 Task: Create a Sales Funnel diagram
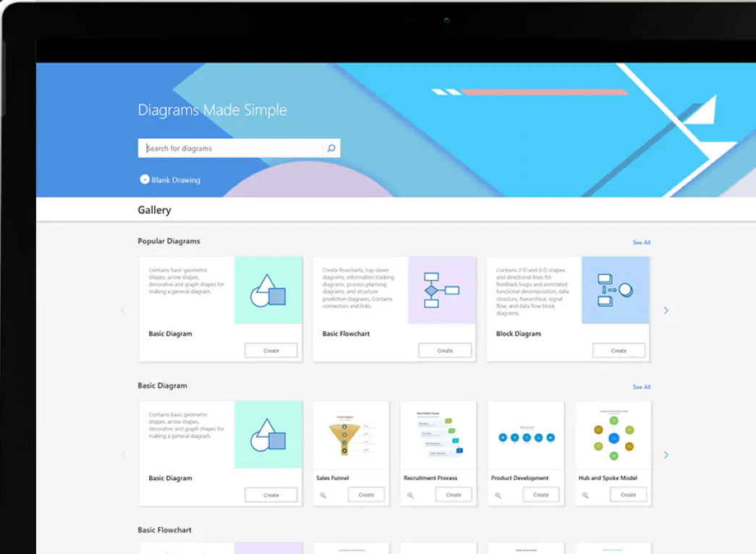click(x=366, y=494)
